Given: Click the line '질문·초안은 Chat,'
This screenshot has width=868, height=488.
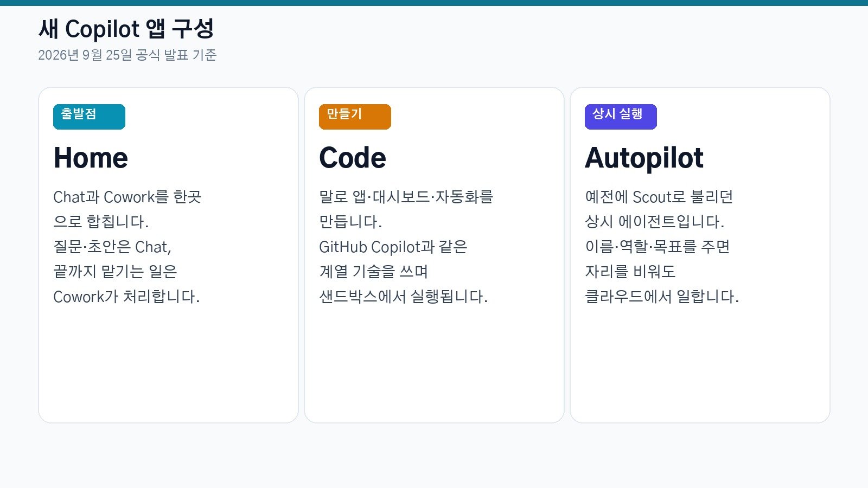Looking at the screenshot, I should (112, 247).
